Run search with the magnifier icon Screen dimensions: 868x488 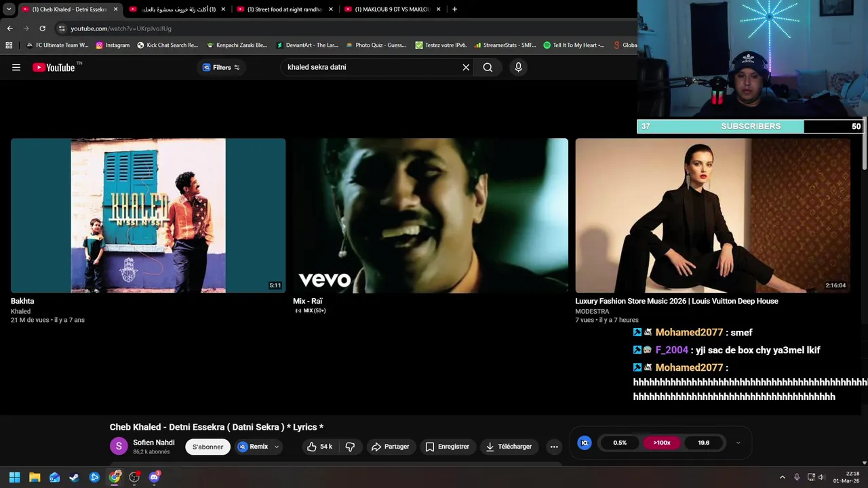488,67
